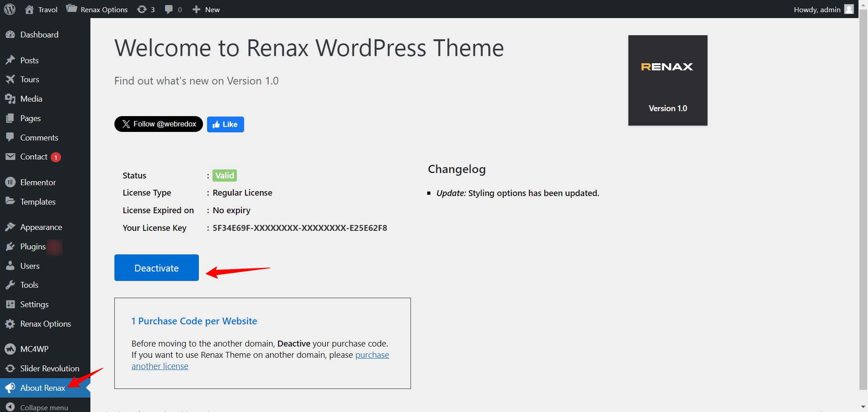Click the Facebook Like button

(x=226, y=124)
